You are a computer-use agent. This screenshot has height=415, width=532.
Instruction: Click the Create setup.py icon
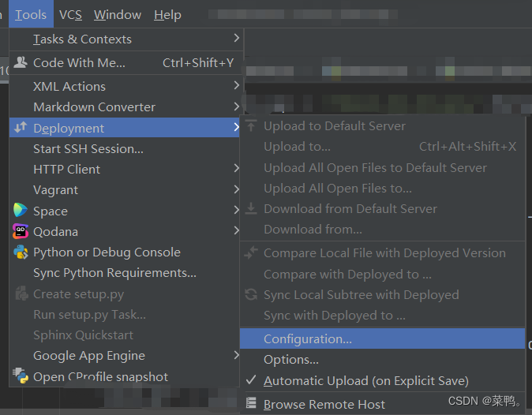22,293
